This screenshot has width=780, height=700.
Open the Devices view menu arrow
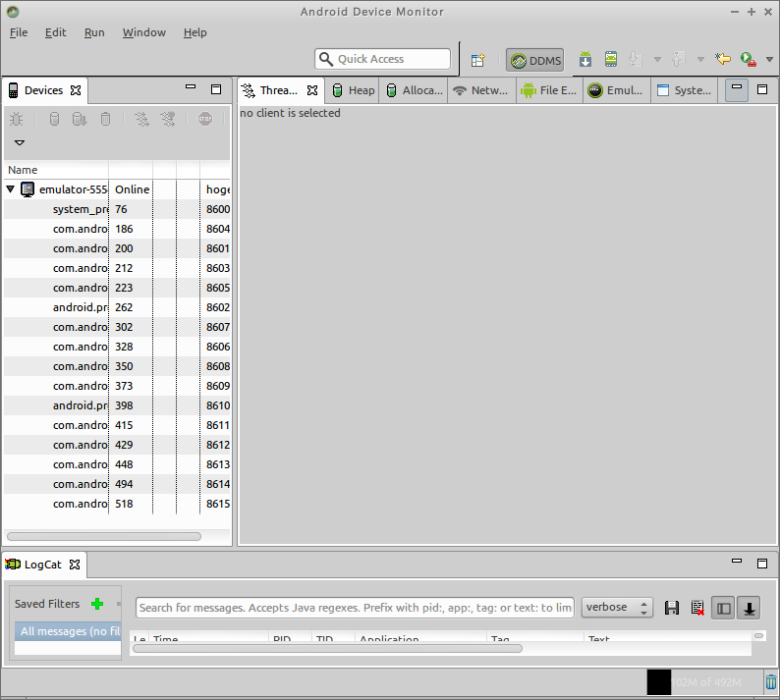pyautogui.click(x=19, y=143)
